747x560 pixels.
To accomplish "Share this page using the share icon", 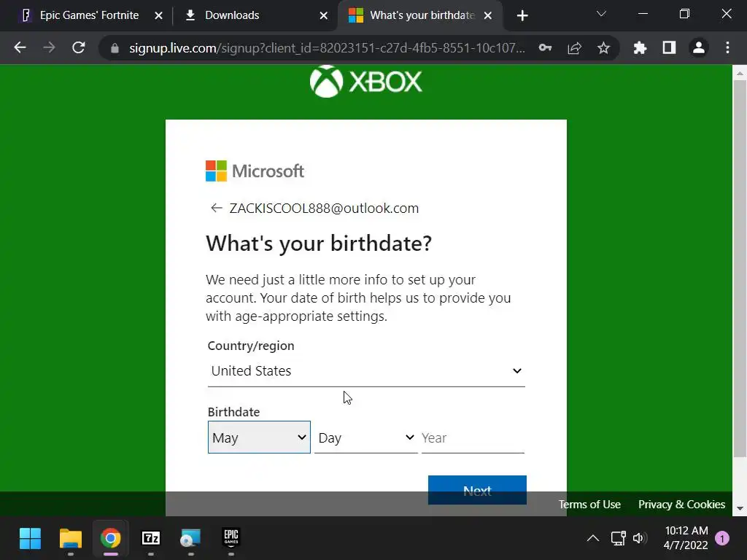I will coord(575,47).
